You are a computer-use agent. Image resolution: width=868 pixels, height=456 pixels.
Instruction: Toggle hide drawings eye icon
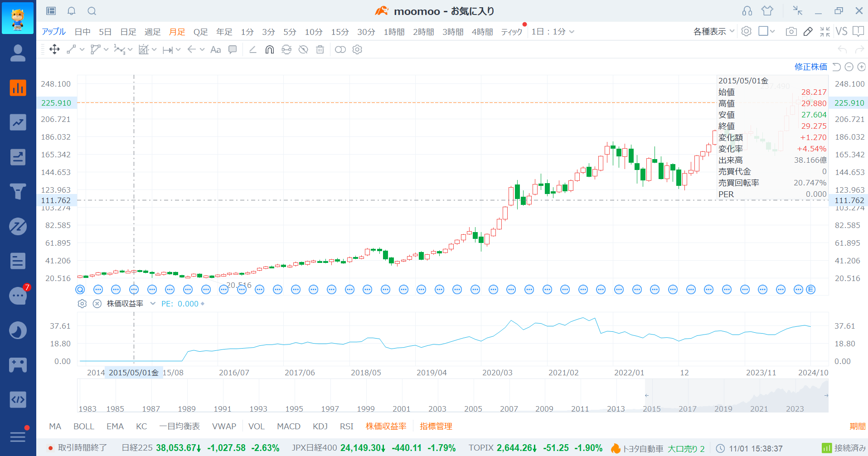point(303,50)
